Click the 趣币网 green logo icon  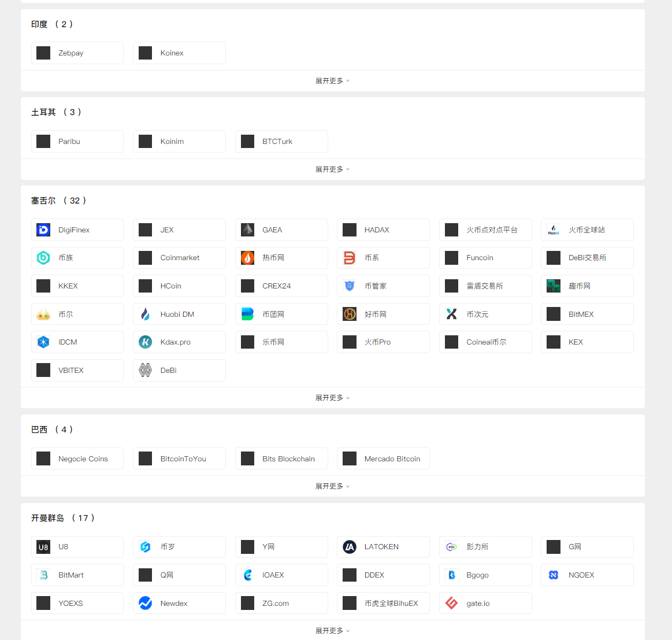(554, 286)
